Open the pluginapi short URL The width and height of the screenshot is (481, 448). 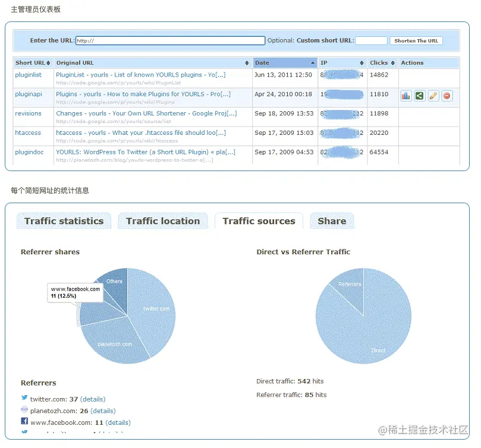click(29, 94)
